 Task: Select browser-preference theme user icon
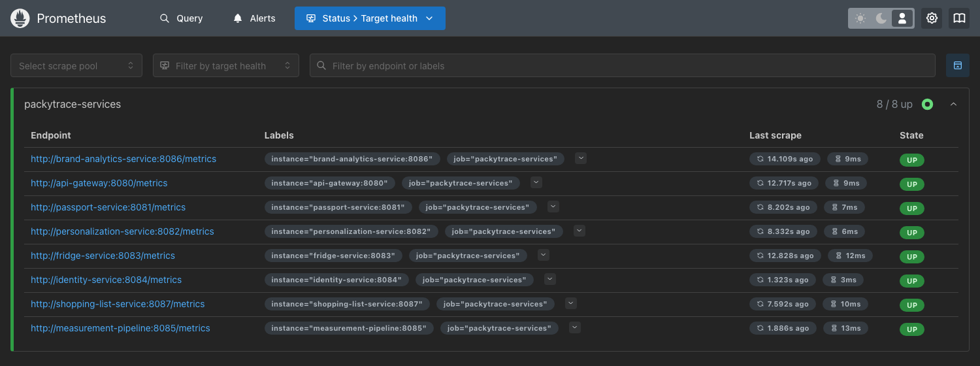pyautogui.click(x=902, y=18)
